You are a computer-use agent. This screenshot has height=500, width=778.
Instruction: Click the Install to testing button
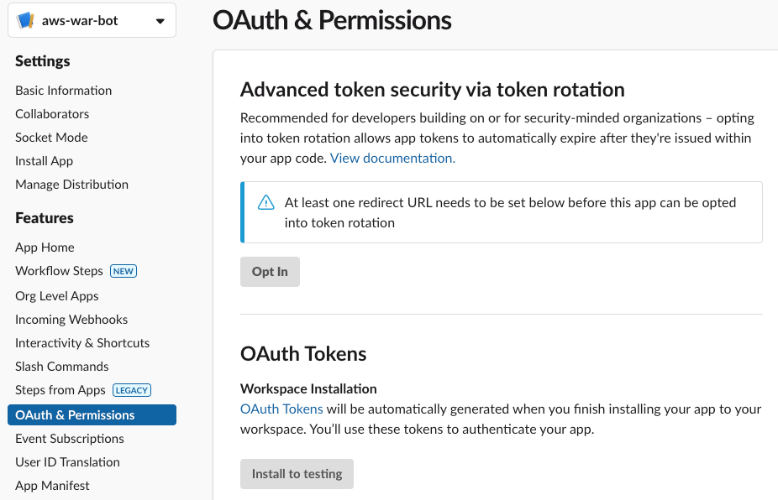tap(297, 474)
